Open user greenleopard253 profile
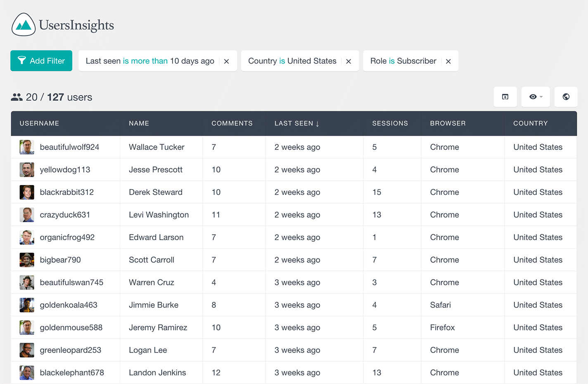 point(70,350)
